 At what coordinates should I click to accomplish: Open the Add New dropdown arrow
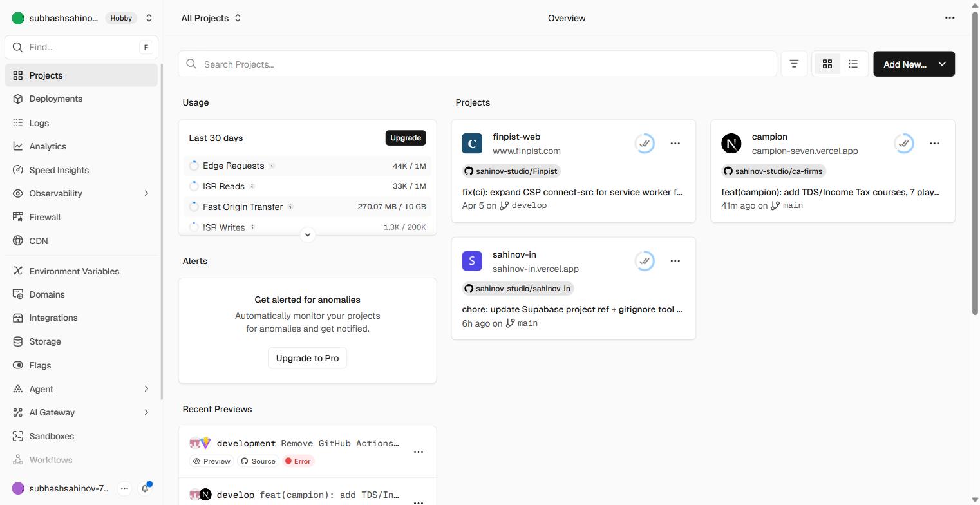(x=942, y=64)
